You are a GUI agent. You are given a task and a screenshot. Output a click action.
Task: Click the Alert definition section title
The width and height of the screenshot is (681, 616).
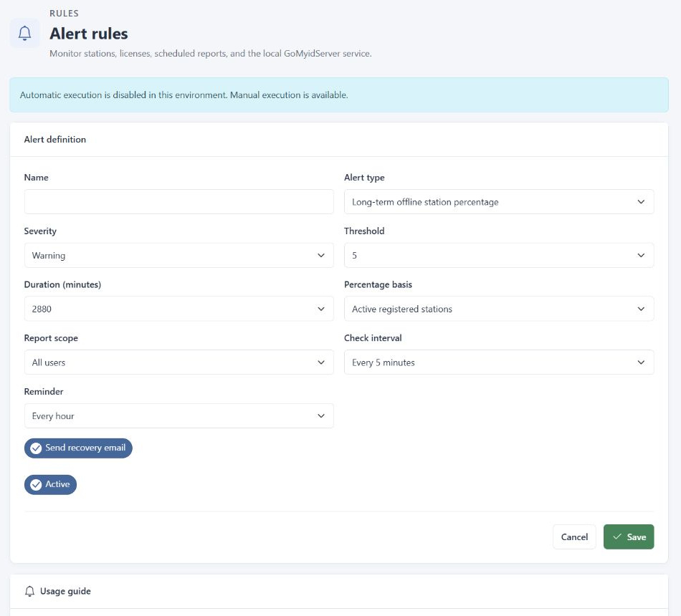[55, 140]
